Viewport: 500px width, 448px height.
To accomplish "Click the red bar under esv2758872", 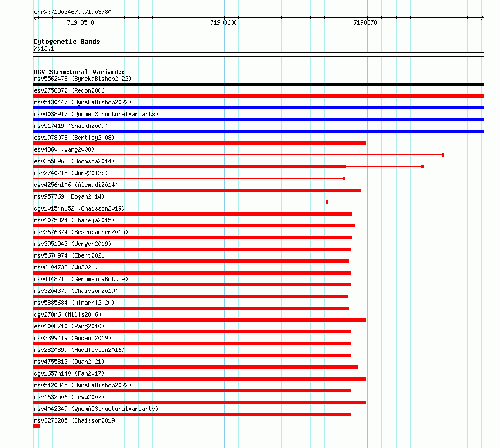I will click(258, 96).
